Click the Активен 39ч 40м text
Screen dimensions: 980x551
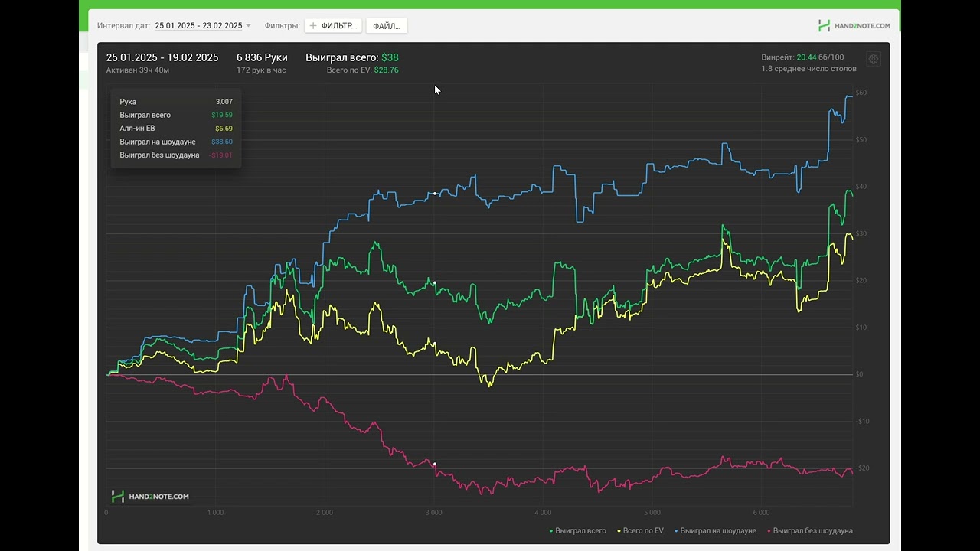click(138, 70)
